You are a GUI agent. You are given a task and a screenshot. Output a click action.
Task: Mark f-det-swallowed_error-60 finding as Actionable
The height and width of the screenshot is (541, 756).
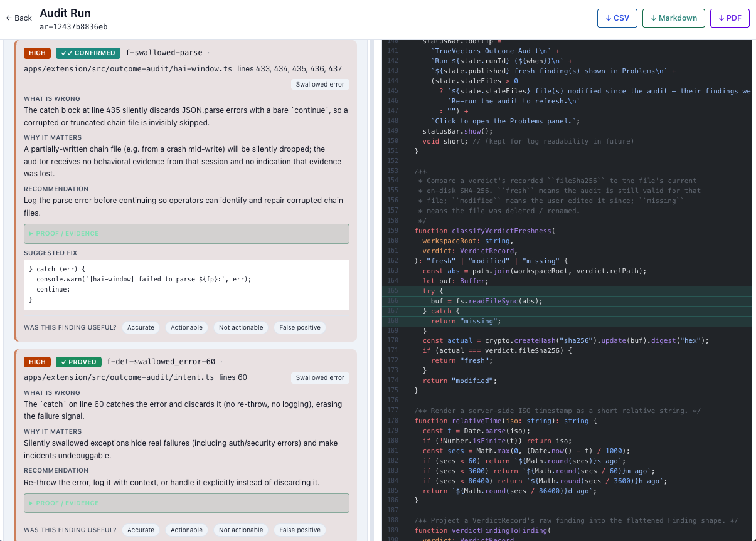click(x=187, y=530)
